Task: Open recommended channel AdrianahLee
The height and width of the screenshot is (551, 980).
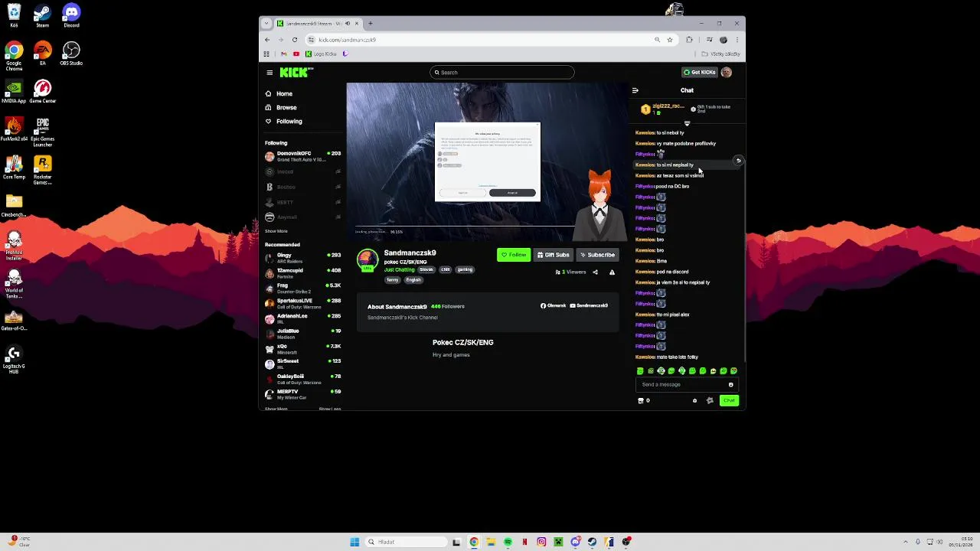Action: click(x=302, y=318)
